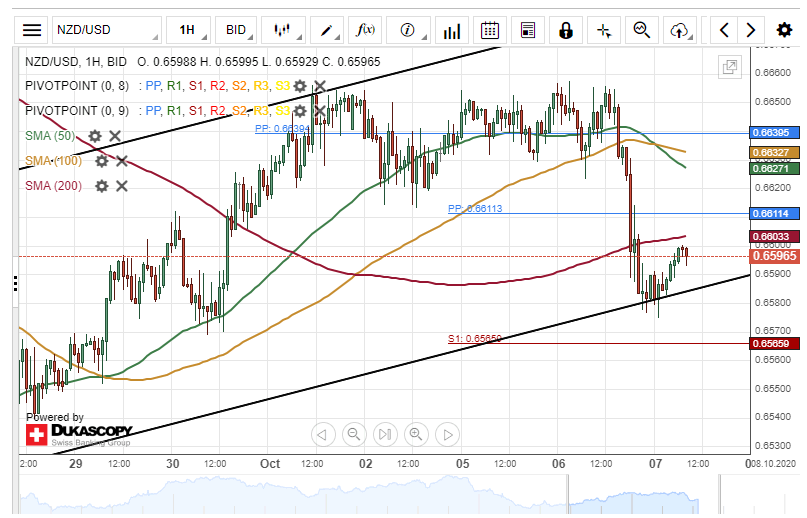Zoom in using bottom chart control
The width and height of the screenshot is (807, 518).
click(x=416, y=434)
